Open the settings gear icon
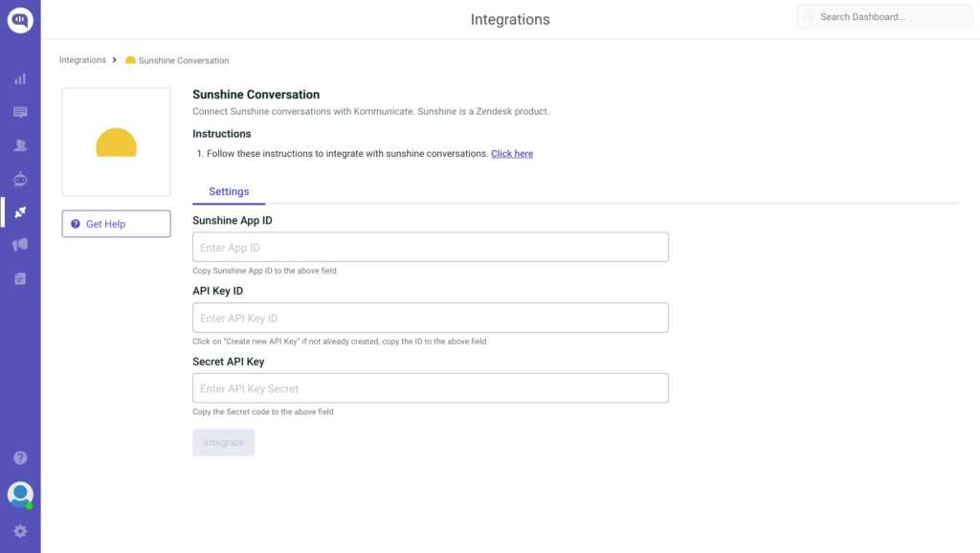 [x=20, y=531]
